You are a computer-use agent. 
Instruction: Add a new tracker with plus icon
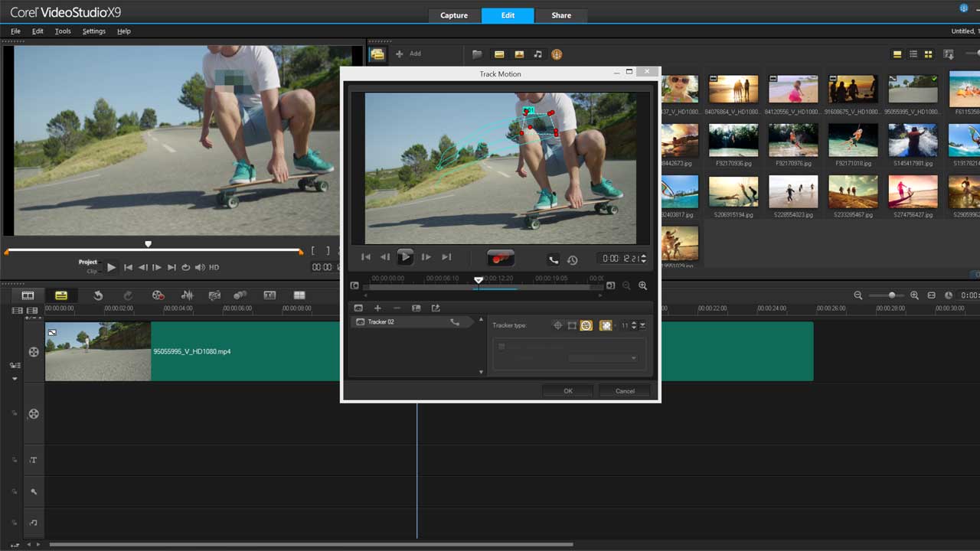pyautogui.click(x=377, y=308)
